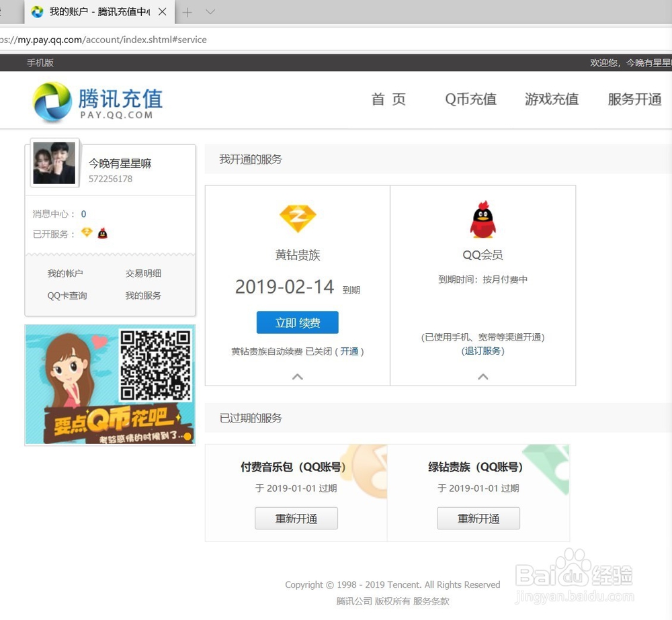Click 重新开通 for 付费音乐包

click(x=296, y=519)
